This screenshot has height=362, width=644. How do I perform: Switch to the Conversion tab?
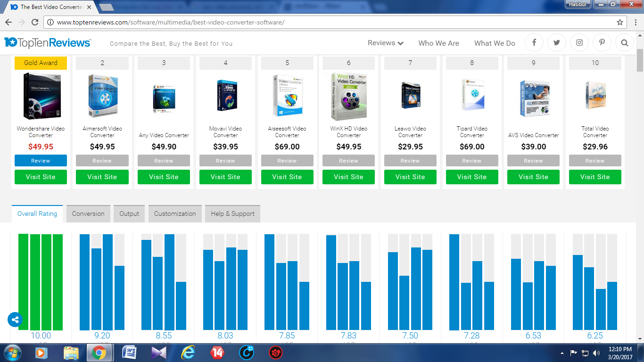(x=88, y=214)
